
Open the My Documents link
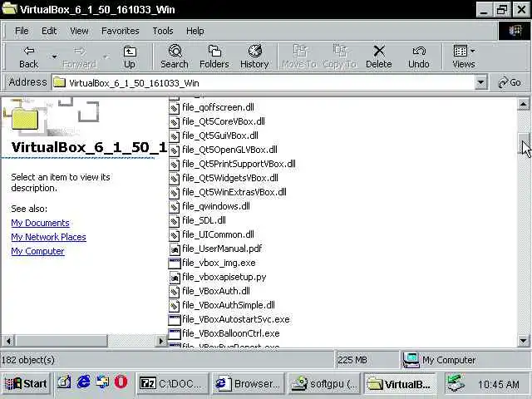(x=40, y=223)
